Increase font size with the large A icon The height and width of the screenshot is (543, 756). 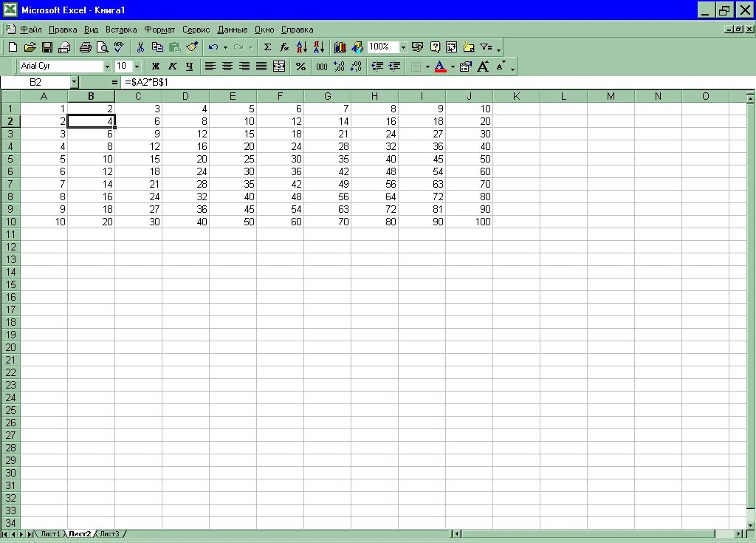(x=483, y=66)
